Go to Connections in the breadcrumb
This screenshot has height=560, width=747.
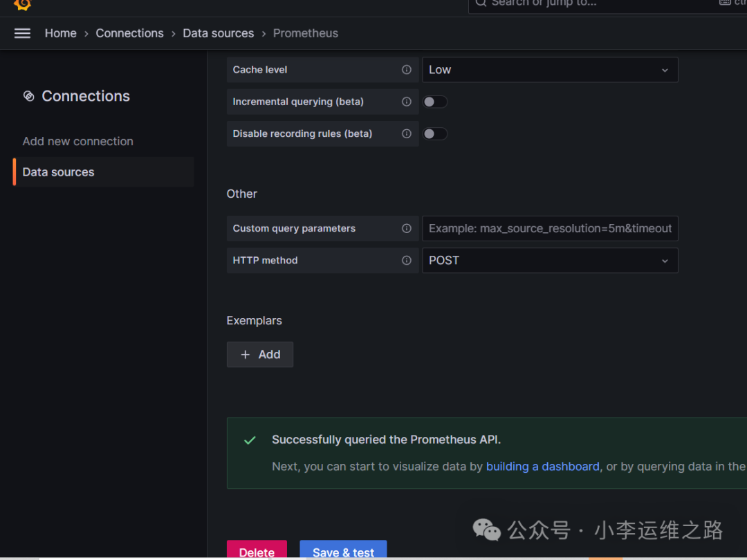(x=129, y=33)
